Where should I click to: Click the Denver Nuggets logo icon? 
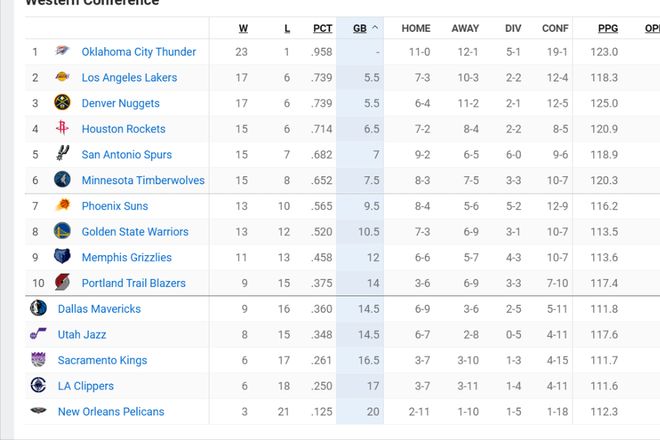(62, 103)
